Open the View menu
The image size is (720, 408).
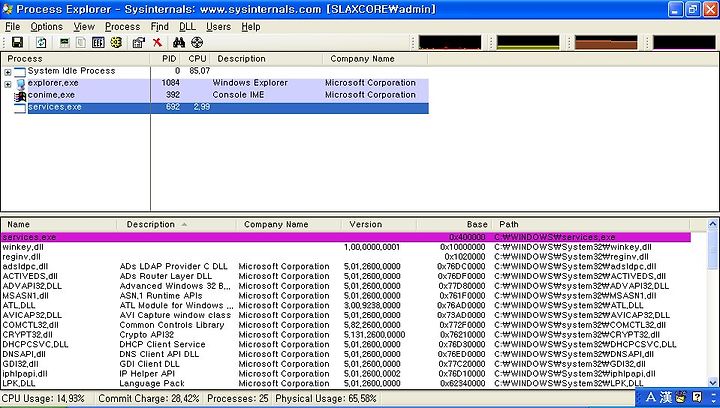(x=84, y=27)
